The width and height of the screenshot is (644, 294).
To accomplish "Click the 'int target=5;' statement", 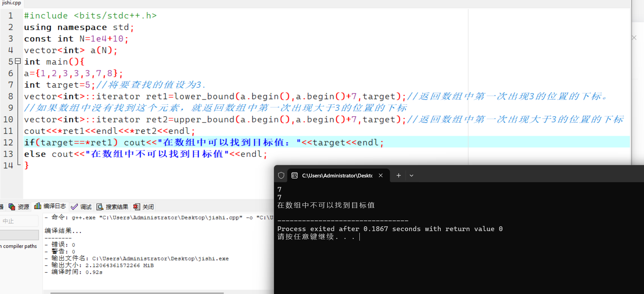I will coord(59,85).
